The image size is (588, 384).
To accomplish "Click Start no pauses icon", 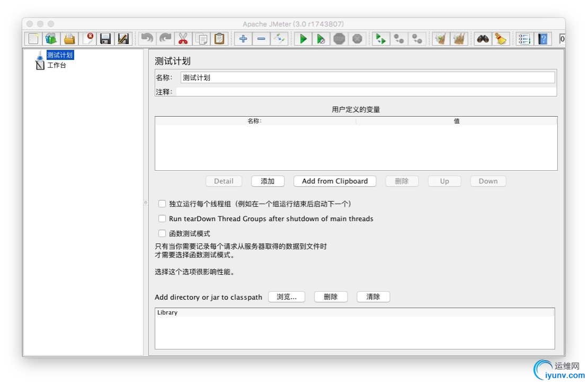I will pos(321,39).
